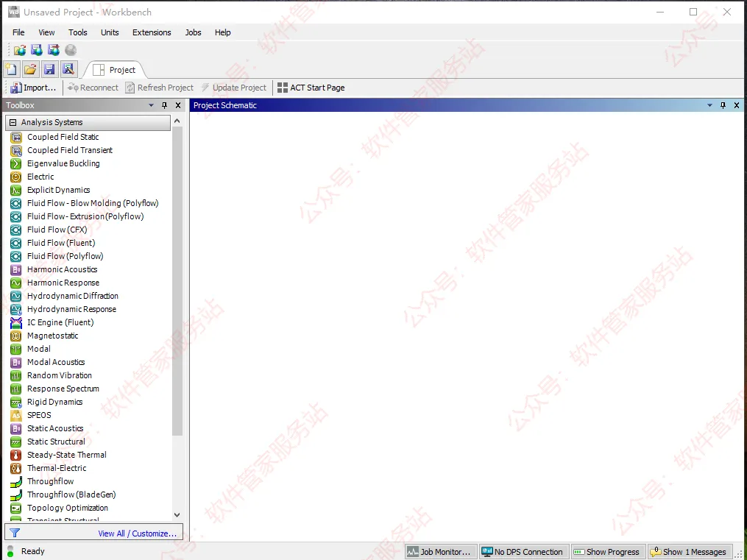This screenshot has height=560, width=747.
Task: Open the File menu
Action: point(18,32)
